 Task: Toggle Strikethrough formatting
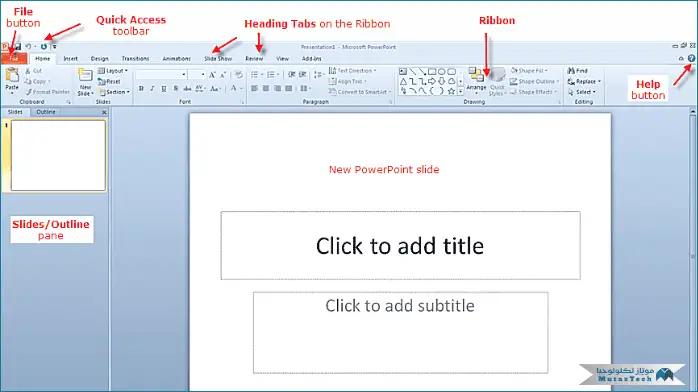click(187, 89)
